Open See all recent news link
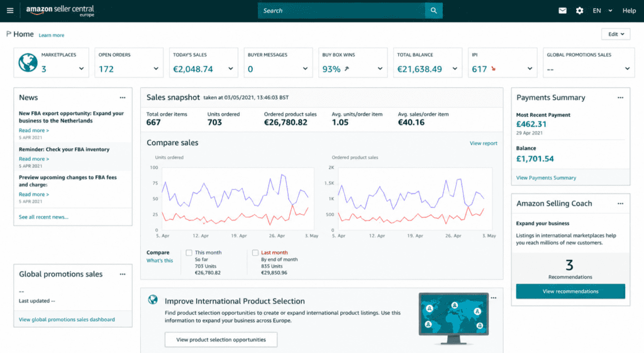 point(43,217)
